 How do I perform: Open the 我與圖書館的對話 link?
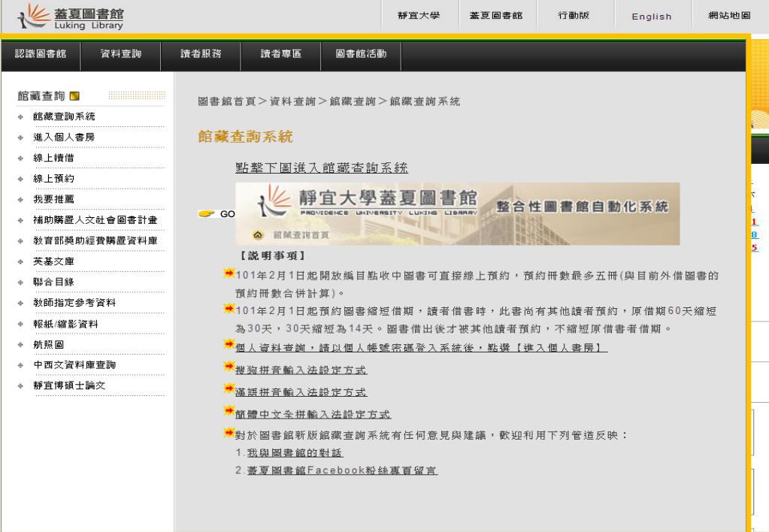(295, 452)
